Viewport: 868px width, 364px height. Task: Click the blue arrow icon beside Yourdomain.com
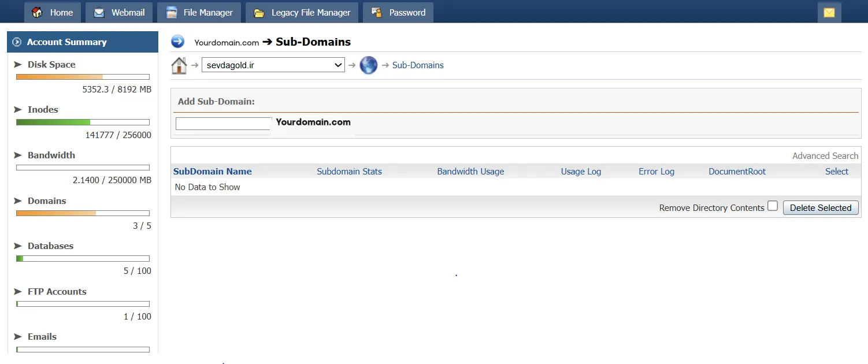(x=178, y=42)
